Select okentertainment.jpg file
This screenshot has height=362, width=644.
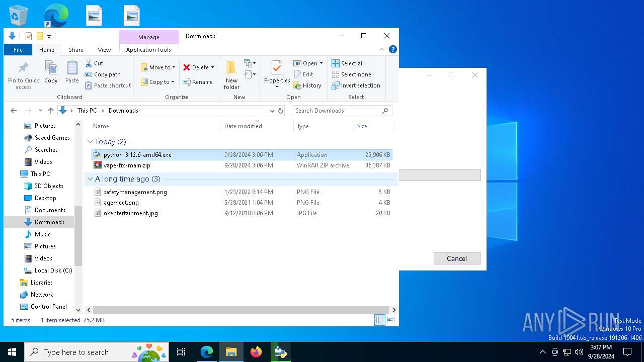[242, 213]
